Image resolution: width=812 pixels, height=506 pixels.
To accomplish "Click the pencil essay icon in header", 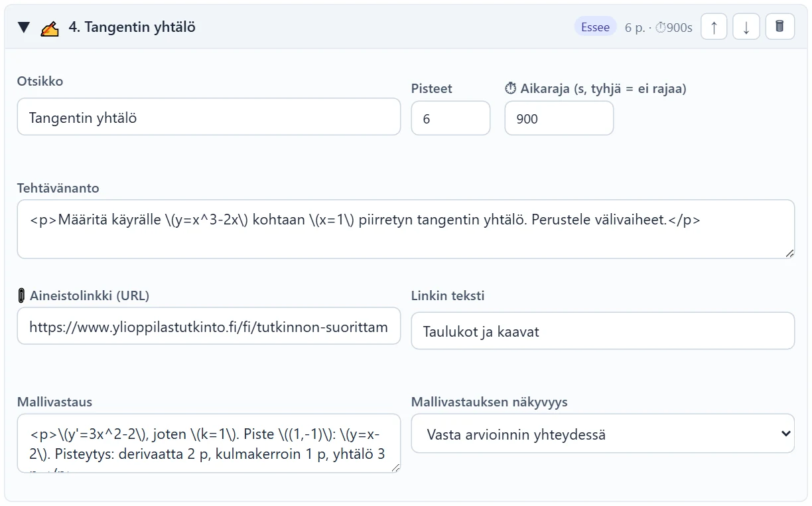I will pyautogui.click(x=50, y=28).
